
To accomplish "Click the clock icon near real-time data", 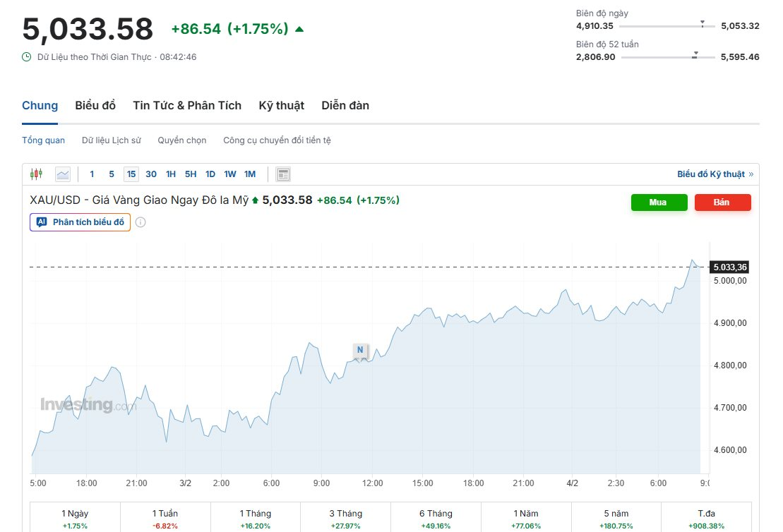I will 27,57.
